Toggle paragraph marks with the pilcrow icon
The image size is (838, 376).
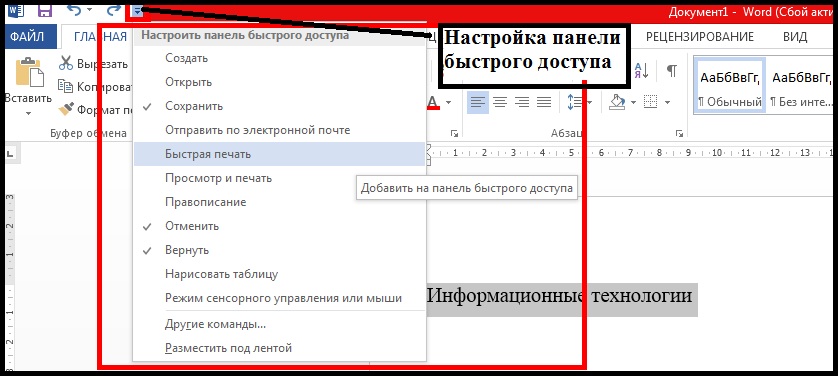tap(672, 70)
